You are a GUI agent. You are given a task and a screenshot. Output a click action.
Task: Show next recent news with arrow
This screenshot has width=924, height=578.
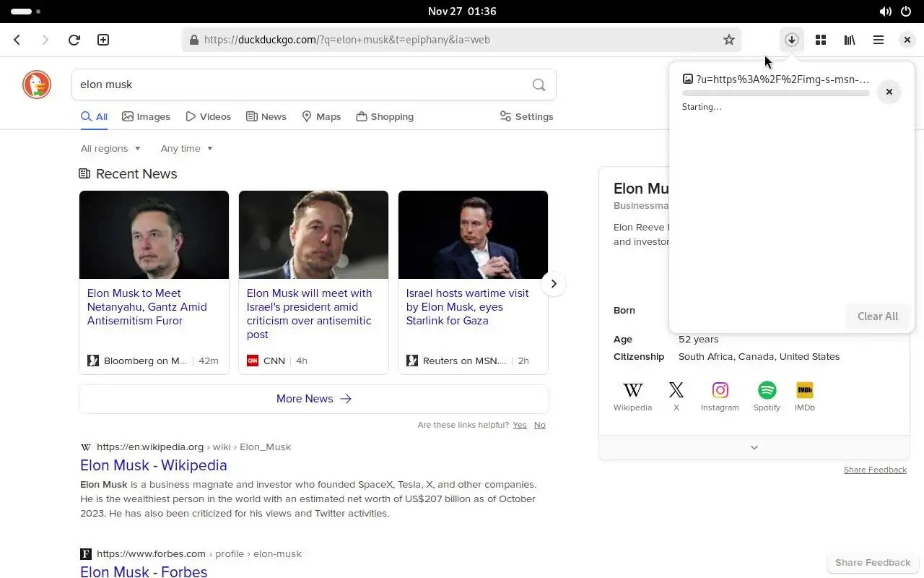pyautogui.click(x=554, y=284)
